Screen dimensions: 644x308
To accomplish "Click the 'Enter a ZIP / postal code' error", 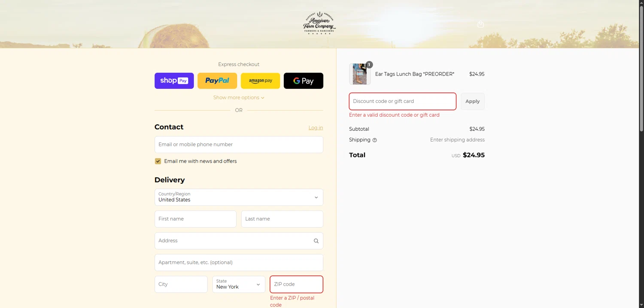I will [292, 302].
